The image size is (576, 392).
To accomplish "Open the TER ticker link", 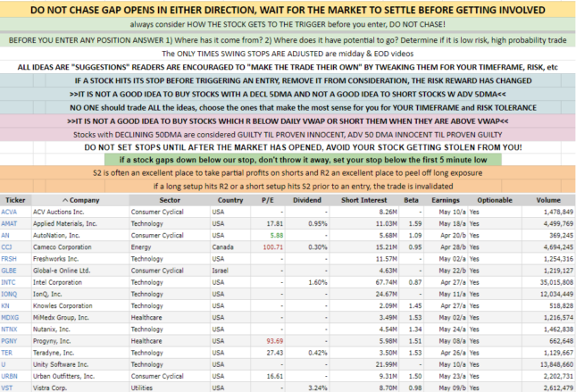I will pyautogui.click(x=6, y=353).
